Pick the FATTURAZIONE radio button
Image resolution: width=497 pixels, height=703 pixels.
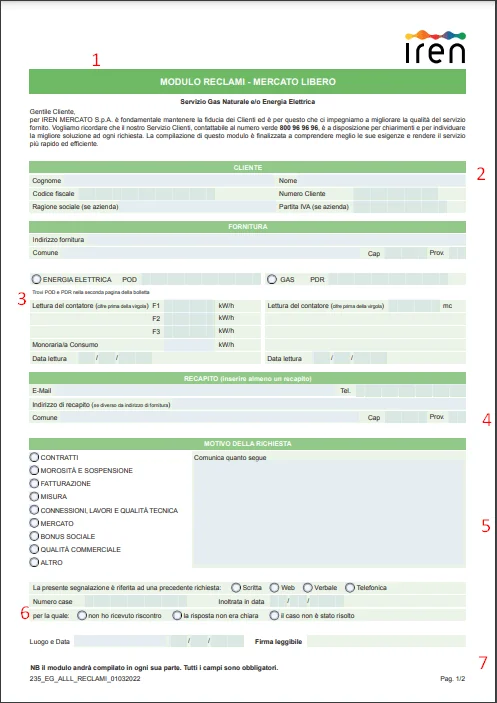coord(34,483)
